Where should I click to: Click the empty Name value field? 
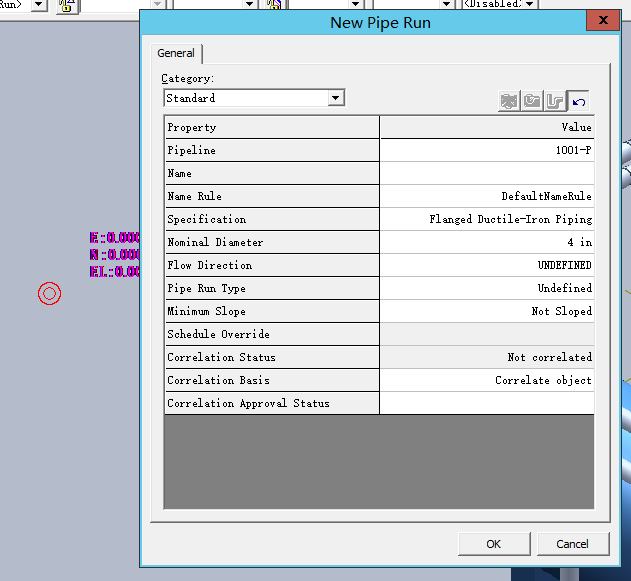[487, 173]
